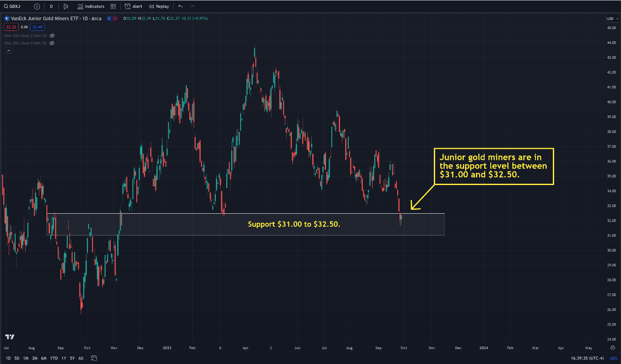Screen dimensions: 621x364
Task: Start bar Replay mode
Action: point(159,7)
